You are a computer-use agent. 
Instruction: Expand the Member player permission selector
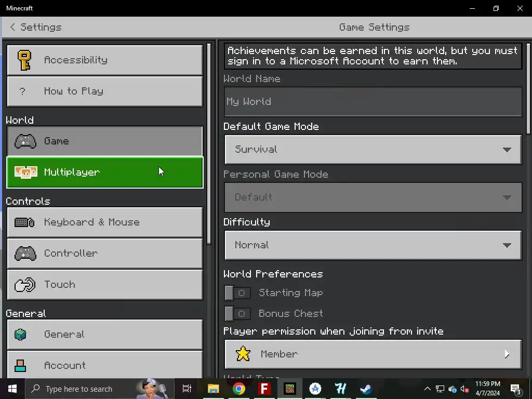pyautogui.click(x=373, y=354)
